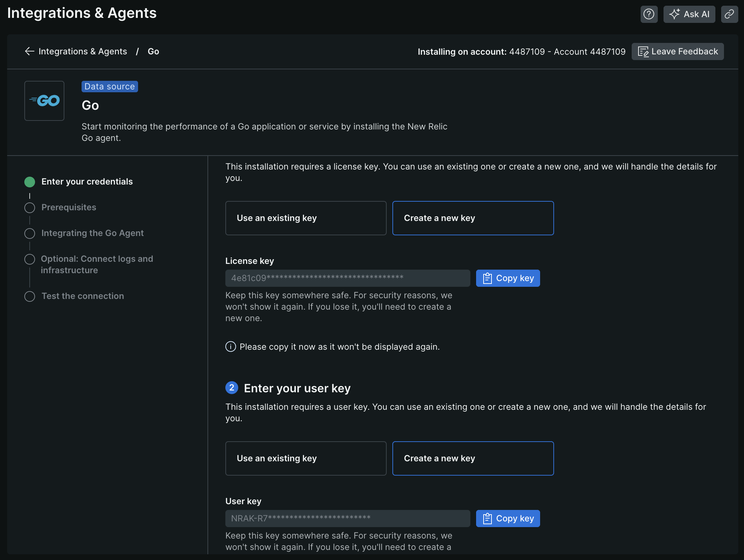The height and width of the screenshot is (560, 744).
Task: Copy the user key
Action: pos(508,519)
